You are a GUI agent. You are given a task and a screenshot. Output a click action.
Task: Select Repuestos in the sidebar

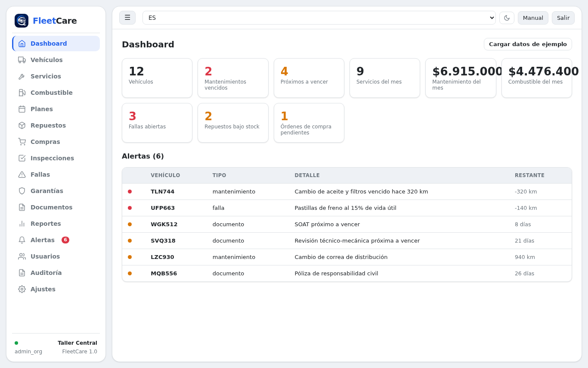(x=56, y=125)
